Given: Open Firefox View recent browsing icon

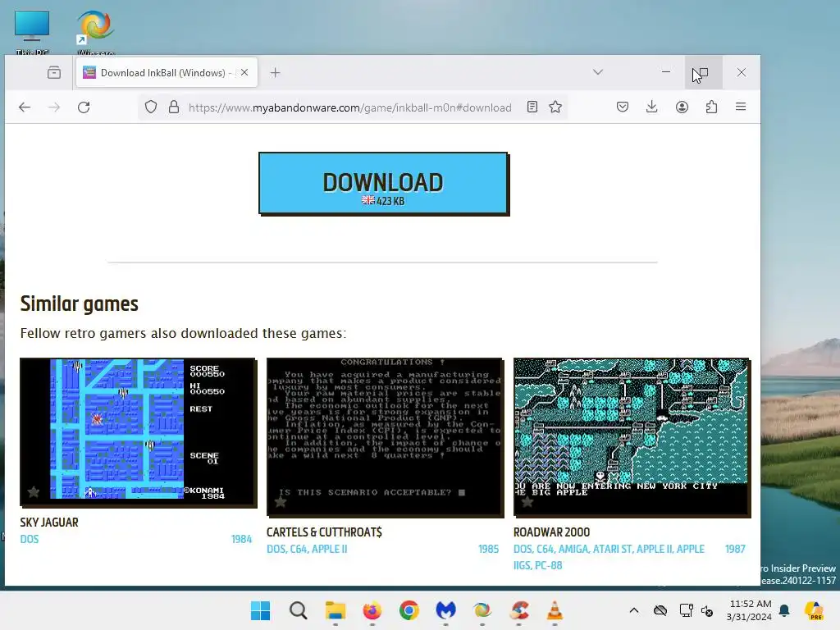Looking at the screenshot, I should [54, 72].
